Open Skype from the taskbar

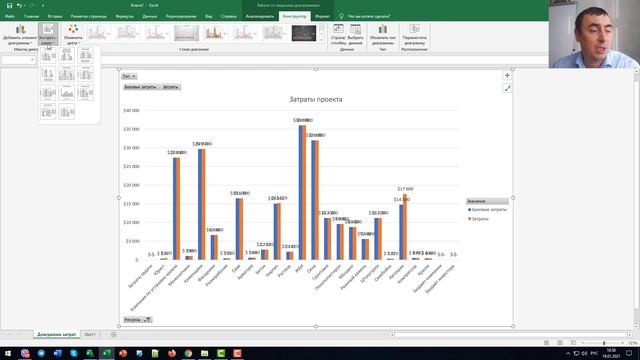pos(74,353)
